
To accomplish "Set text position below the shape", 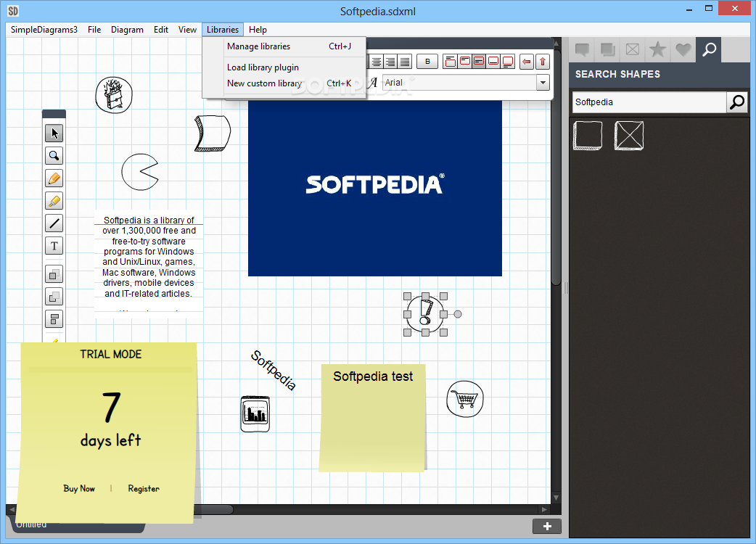I will [x=508, y=62].
